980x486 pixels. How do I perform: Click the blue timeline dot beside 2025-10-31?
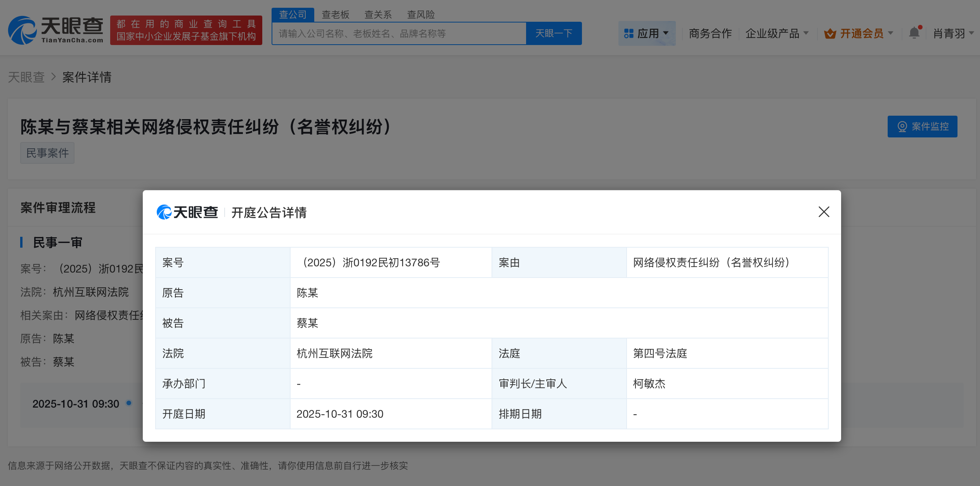[128, 403]
